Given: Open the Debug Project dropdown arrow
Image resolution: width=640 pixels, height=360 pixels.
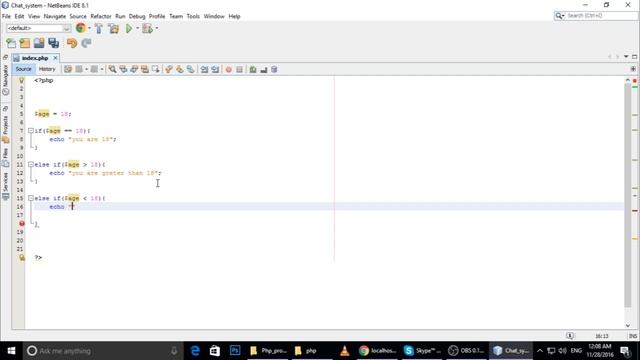Looking at the screenshot, I should [x=157, y=28].
